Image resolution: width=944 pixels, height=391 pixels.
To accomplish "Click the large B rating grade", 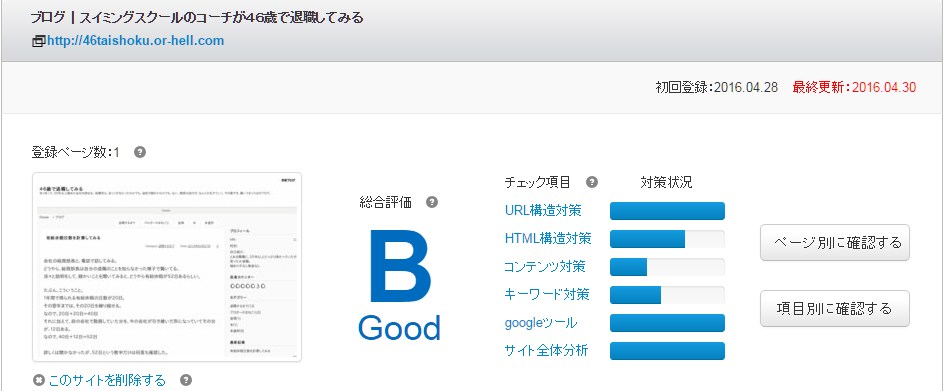I will point(400,267).
